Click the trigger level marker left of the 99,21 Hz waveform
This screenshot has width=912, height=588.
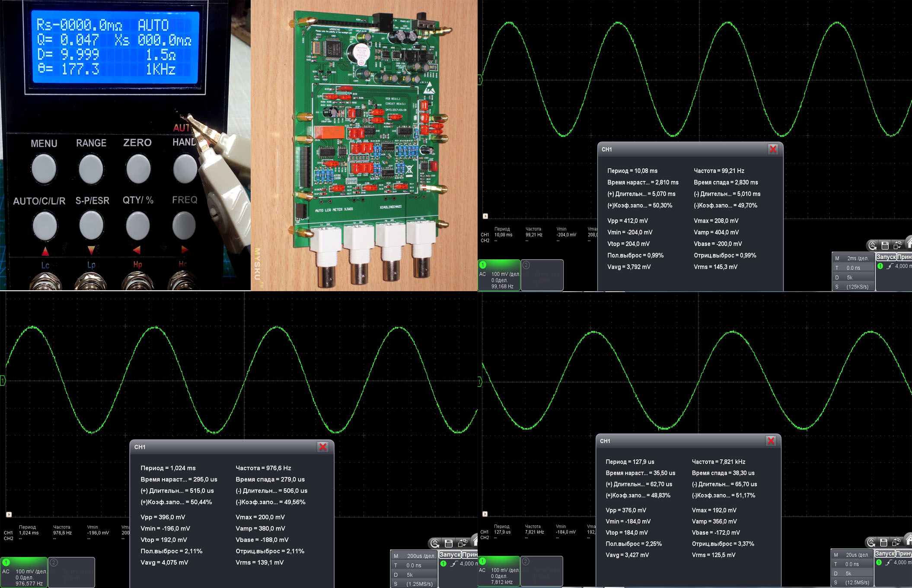pos(479,79)
